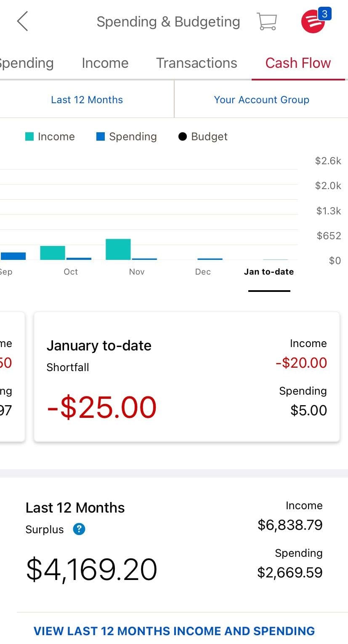This screenshot has width=348, height=644.
Task: Open the Bank of America notifications icon
Action: pyautogui.click(x=313, y=21)
